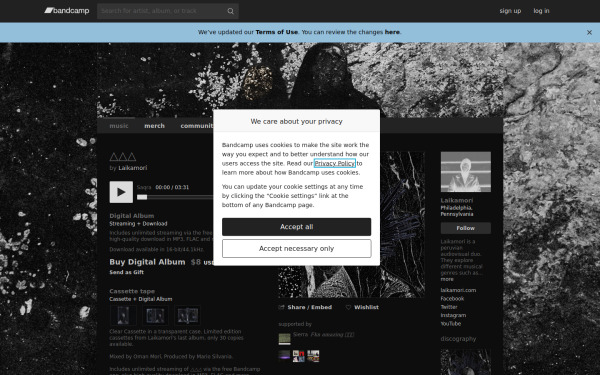Open the third cassette thumbnail
Image resolution: width=600 pixels, height=375 pixels.
point(188,316)
